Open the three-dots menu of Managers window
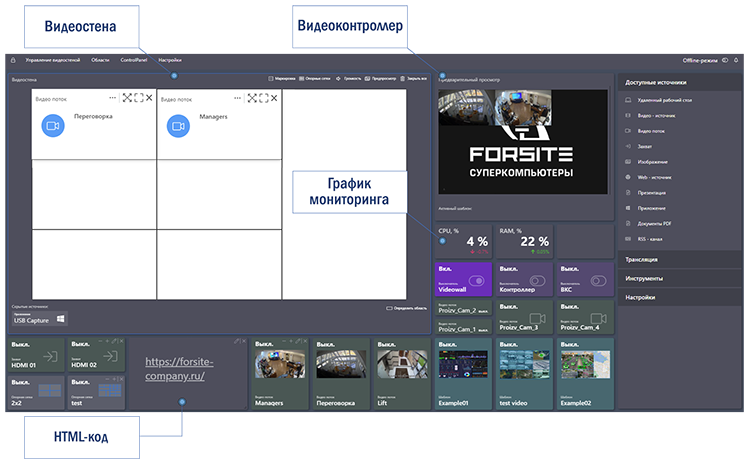 coord(237,98)
